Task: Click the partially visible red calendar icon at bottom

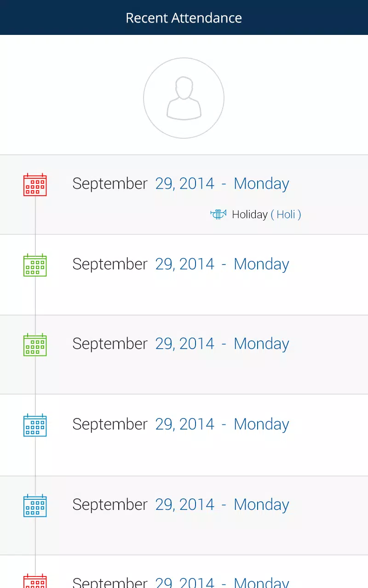Action: [35, 581]
